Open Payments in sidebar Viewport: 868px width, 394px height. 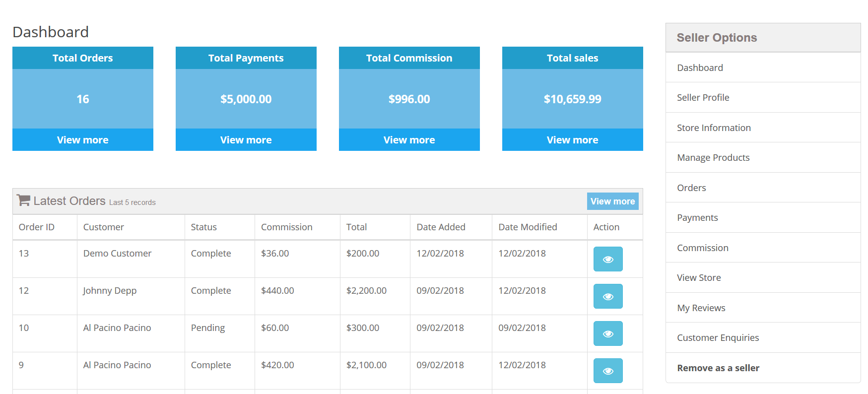point(763,218)
